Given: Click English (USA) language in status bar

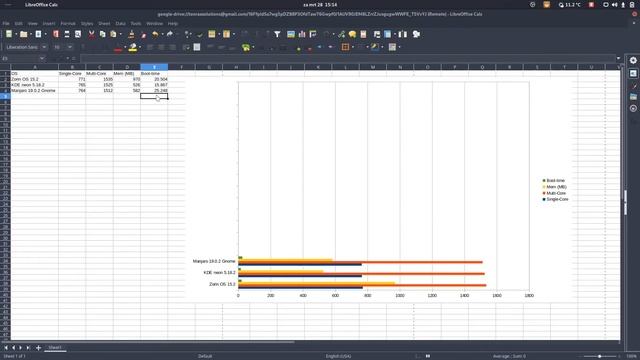Looking at the screenshot, I should pyautogui.click(x=338, y=356).
